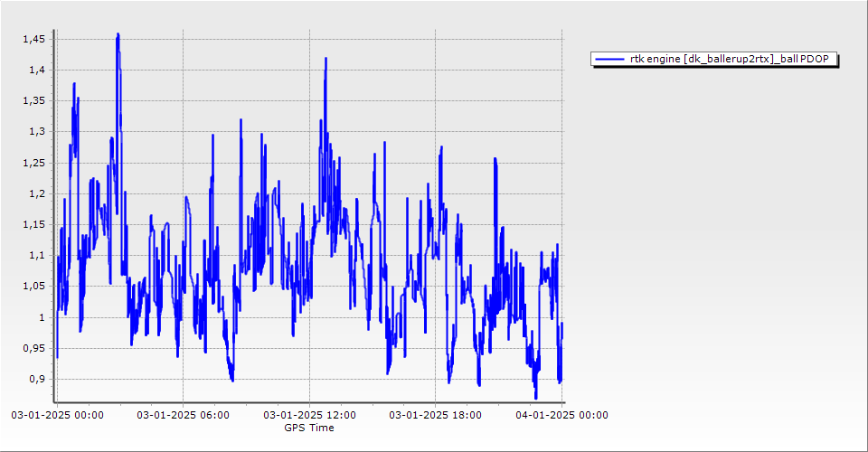Click the blue line sample in legend
Image resolution: width=868 pixels, height=452 pixels.
[610, 59]
